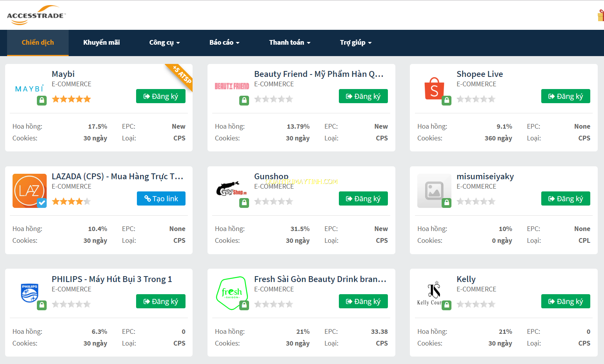The width and height of the screenshot is (604, 364).
Task: Click the Gunshop logo
Action: click(x=232, y=189)
